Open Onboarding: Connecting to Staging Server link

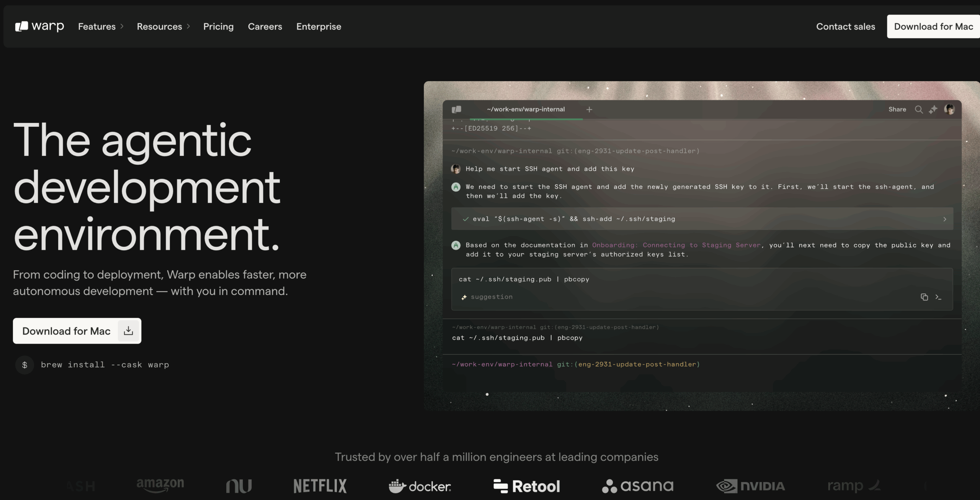pos(676,245)
